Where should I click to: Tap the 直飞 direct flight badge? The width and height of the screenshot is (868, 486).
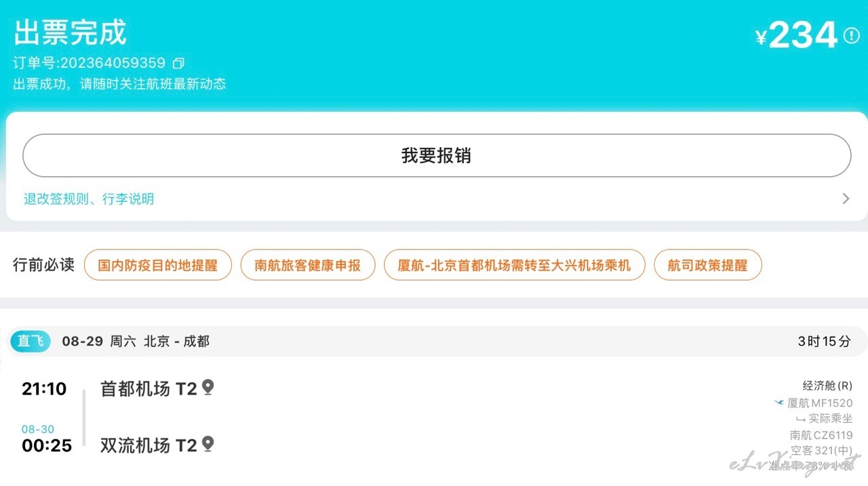31,341
